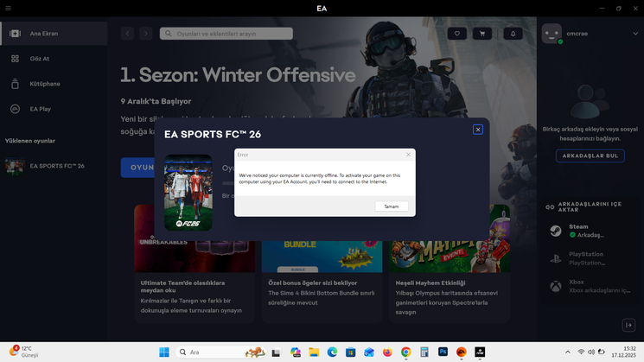Open the wishlist heart icon
The width and height of the screenshot is (644, 362).
458,34
